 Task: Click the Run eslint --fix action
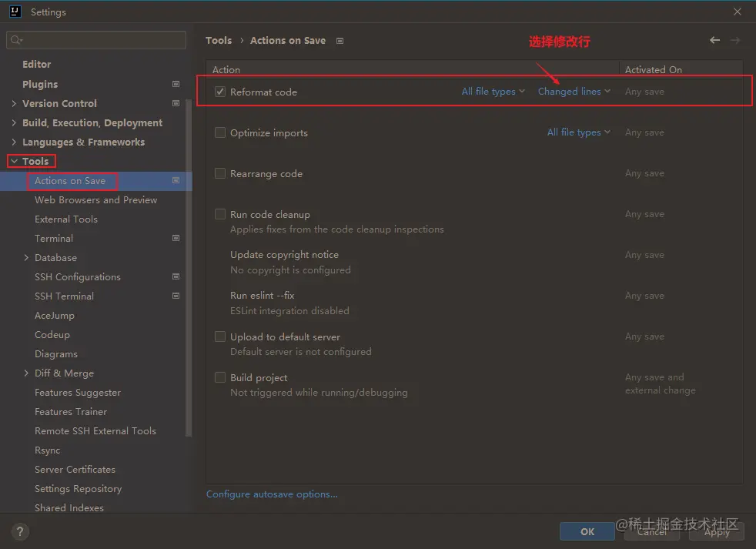pyautogui.click(x=263, y=295)
